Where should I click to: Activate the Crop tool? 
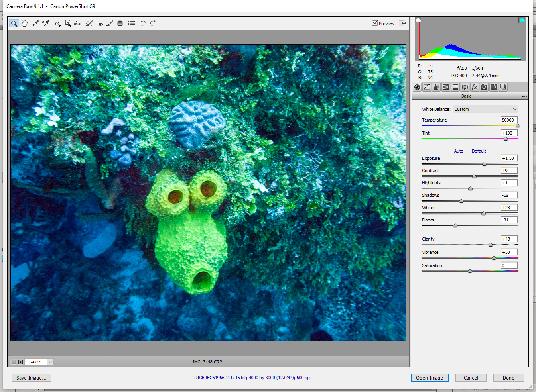click(67, 23)
